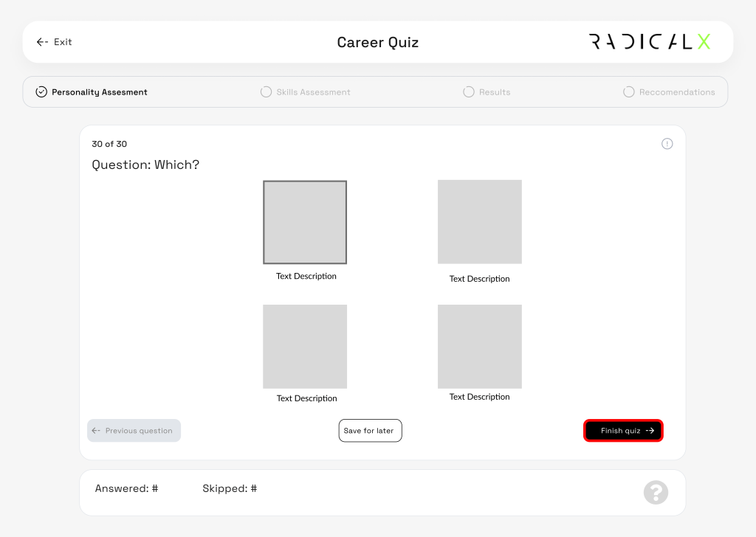The height and width of the screenshot is (537, 756).
Task: Click Save for later button
Action: coord(370,431)
